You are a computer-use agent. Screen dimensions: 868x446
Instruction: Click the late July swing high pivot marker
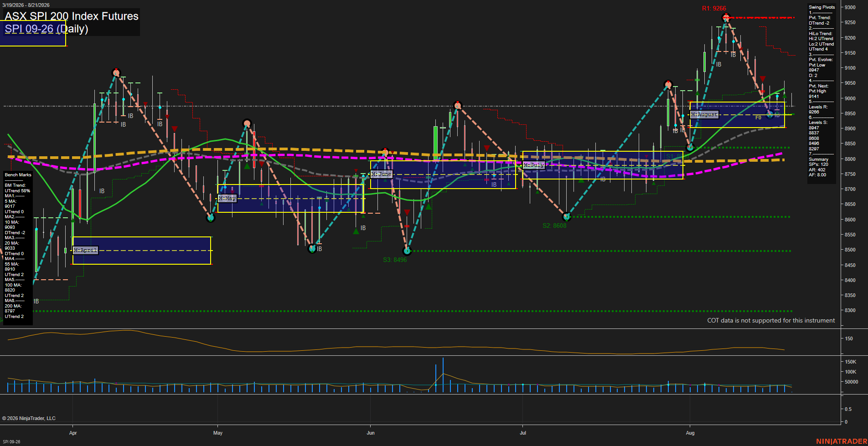click(x=668, y=84)
